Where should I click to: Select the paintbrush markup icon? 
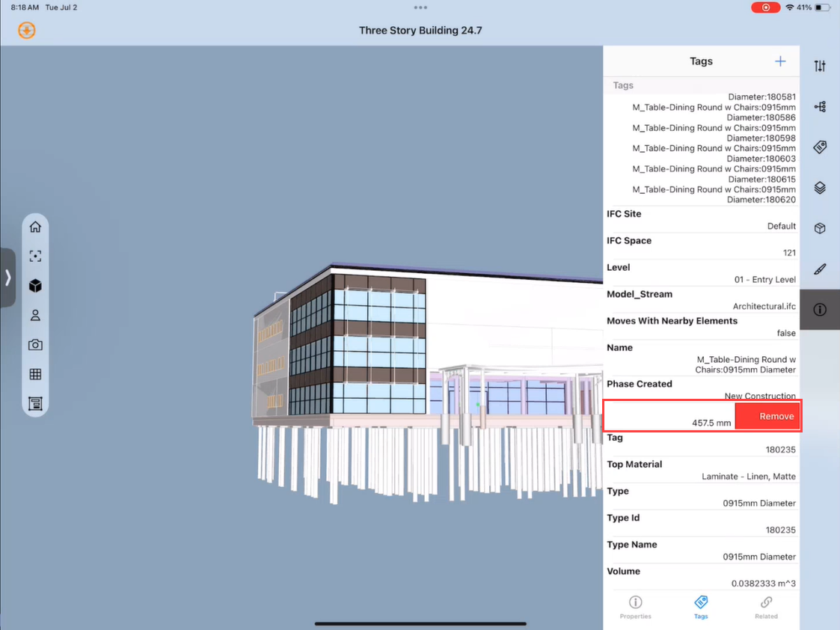(x=820, y=269)
